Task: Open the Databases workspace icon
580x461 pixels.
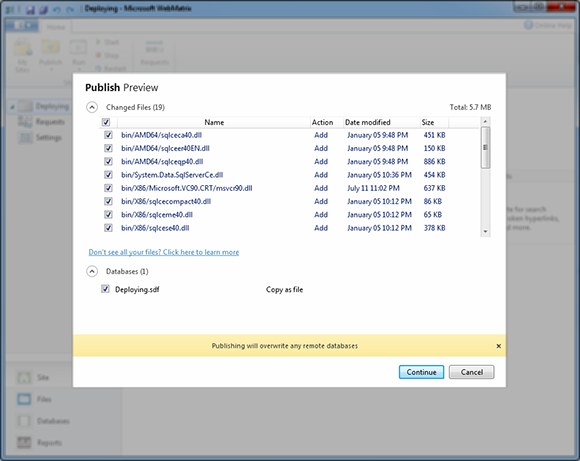Action: point(24,421)
